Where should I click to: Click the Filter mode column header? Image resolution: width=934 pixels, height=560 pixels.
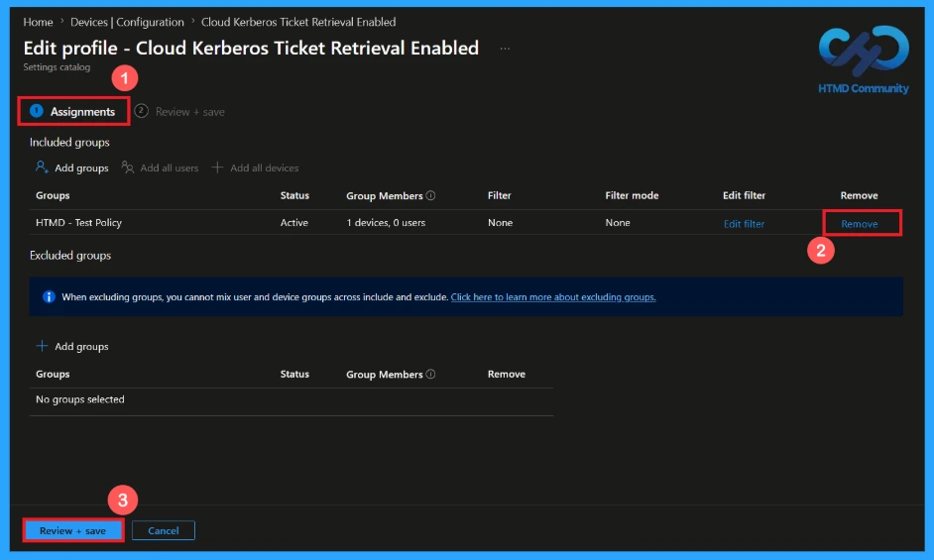pos(632,195)
